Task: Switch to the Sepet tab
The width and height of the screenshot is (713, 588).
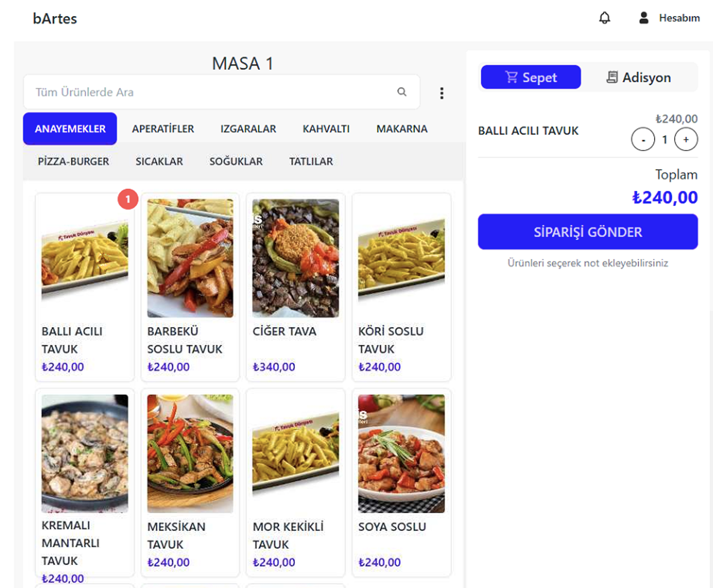Action: pos(530,77)
